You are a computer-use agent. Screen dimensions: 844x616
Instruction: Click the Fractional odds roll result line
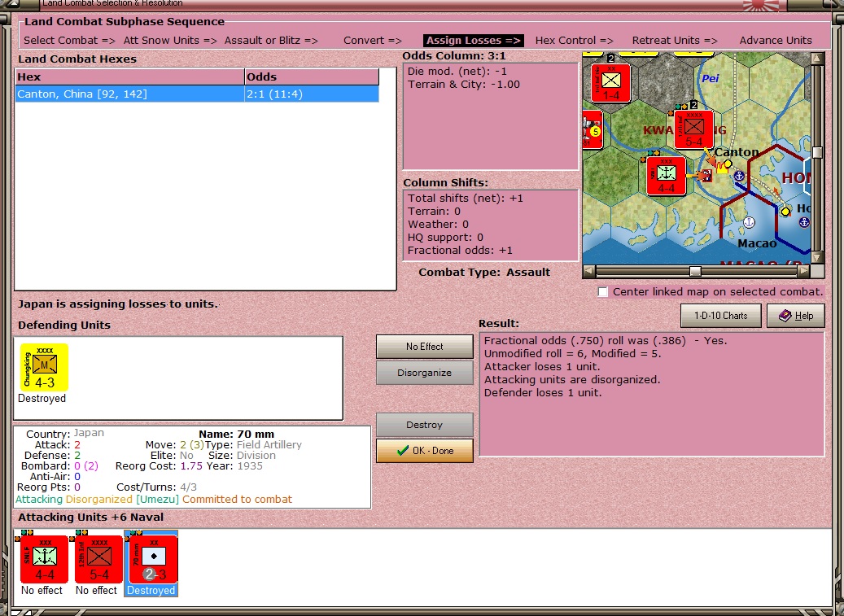tap(606, 340)
